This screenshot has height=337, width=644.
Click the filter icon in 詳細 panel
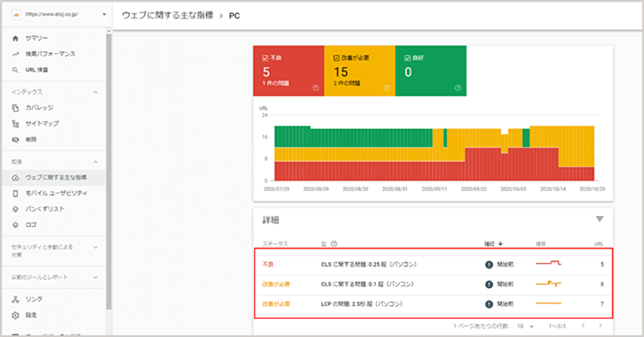coord(599,219)
